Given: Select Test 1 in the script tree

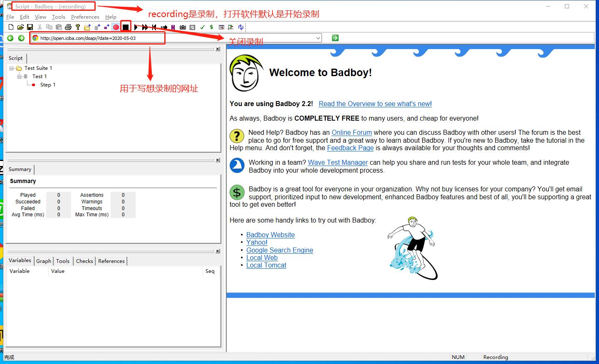Looking at the screenshot, I should pos(40,77).
